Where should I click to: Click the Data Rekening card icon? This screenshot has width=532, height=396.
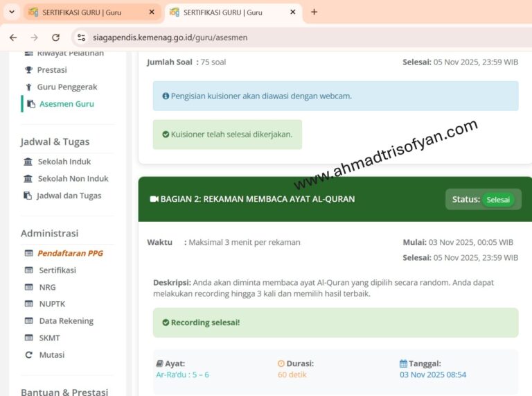pos(28,321)
